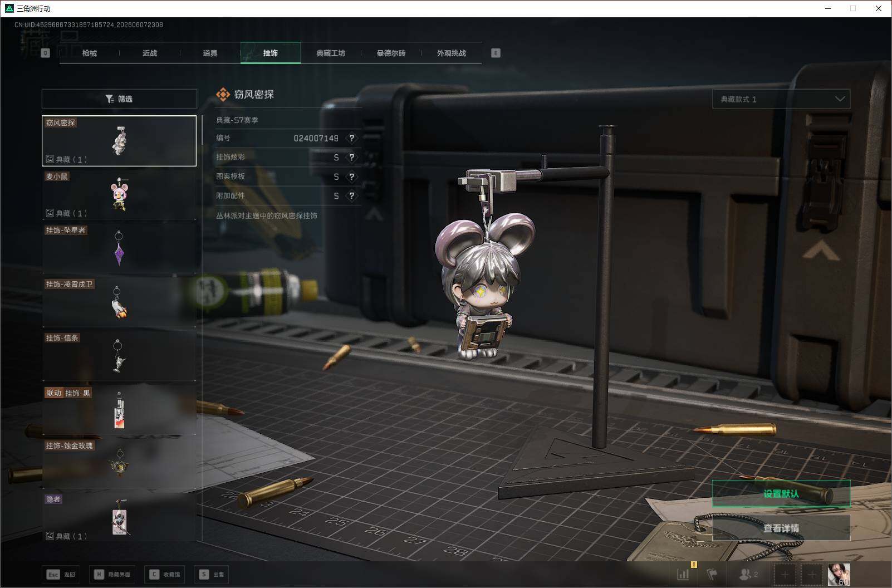Viewport: 892px width, 588px height.
Task: Click the first empty teammate plus slot
Action: point(785,574)
